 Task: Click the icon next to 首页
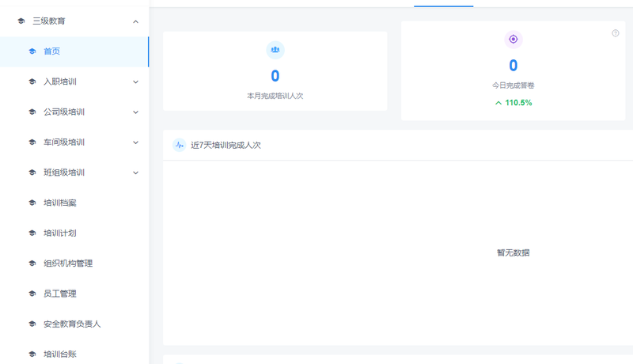(32, 51)
